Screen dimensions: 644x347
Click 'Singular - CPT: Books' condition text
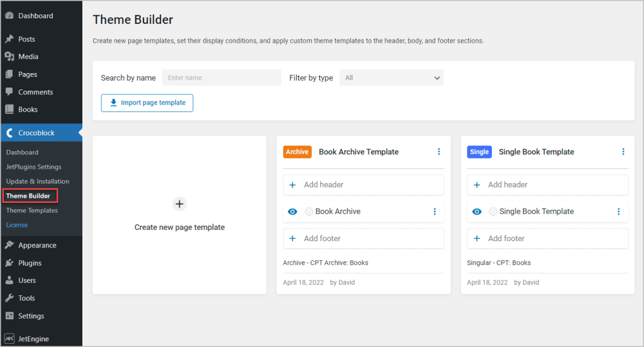coord(499,263)
